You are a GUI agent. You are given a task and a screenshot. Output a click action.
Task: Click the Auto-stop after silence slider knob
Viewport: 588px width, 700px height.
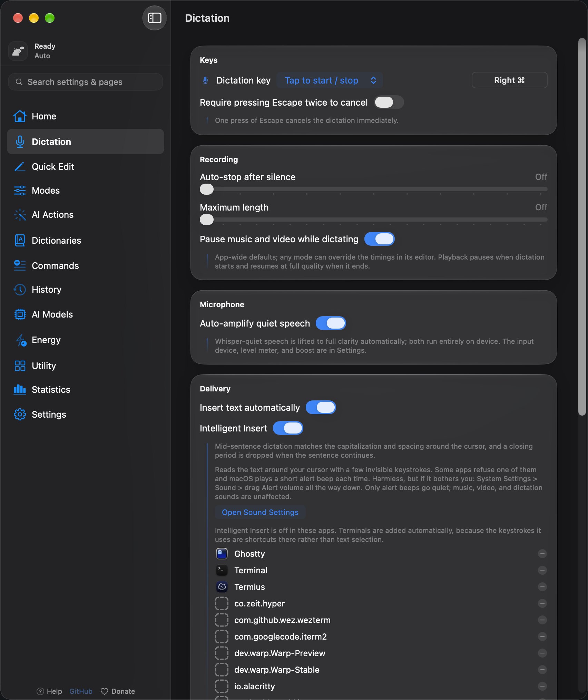coord(207,189)
